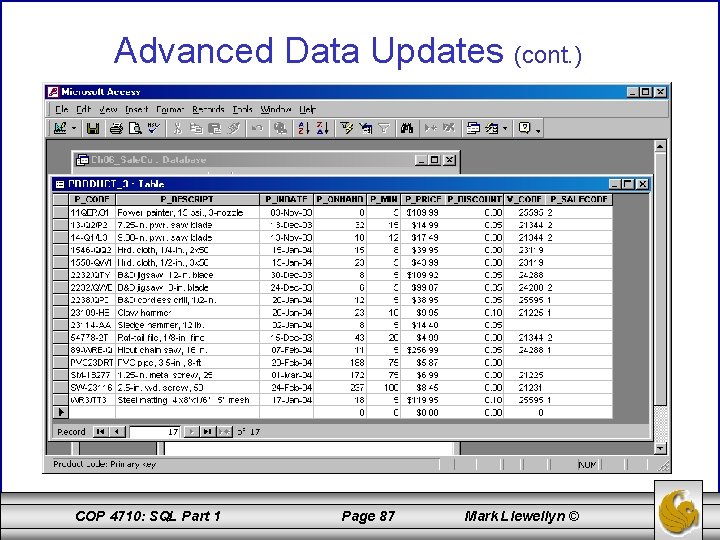This screenshot has height=540, width=720.
Task: Click the Save floppy disk icon
Action: click(x=93, y=128)
